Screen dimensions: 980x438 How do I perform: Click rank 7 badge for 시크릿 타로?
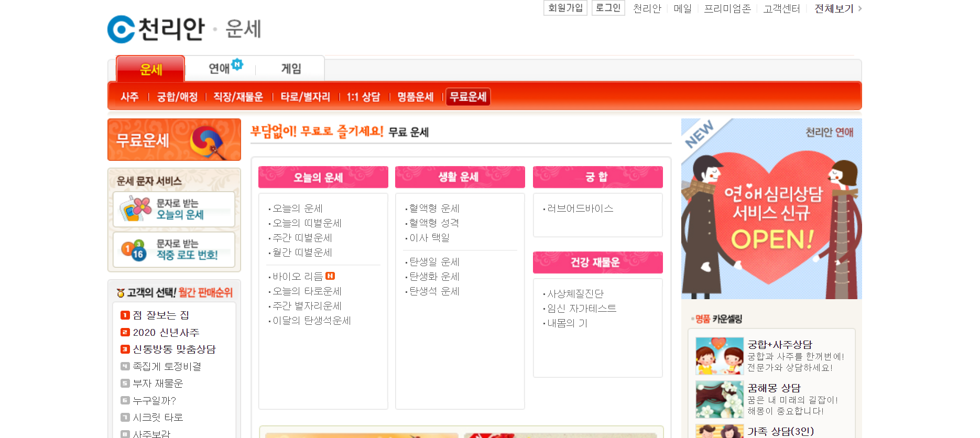(x=125, y=417)
